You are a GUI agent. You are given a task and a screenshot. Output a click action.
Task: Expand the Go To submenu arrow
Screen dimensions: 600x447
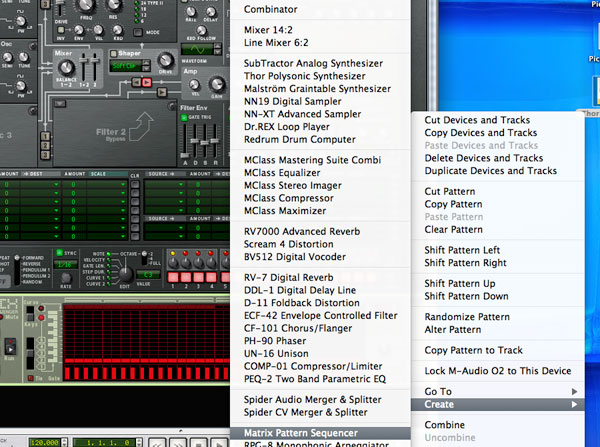[x=574, y=392]
